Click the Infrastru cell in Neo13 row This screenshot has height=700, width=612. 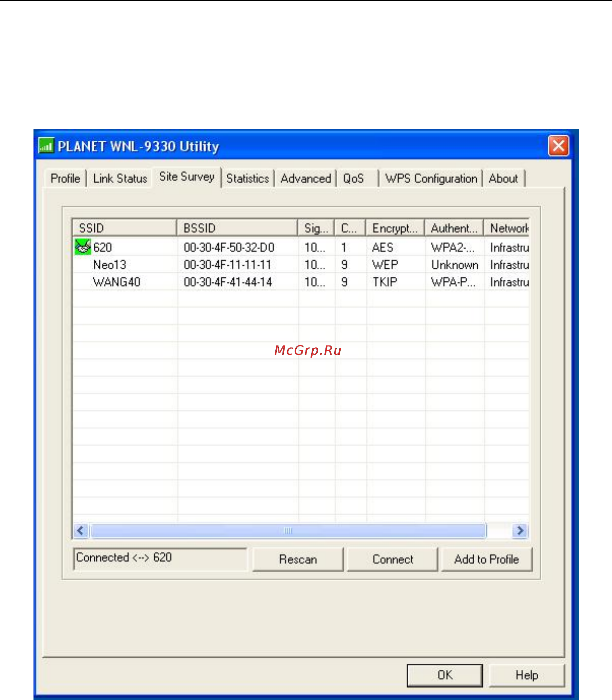509,264
